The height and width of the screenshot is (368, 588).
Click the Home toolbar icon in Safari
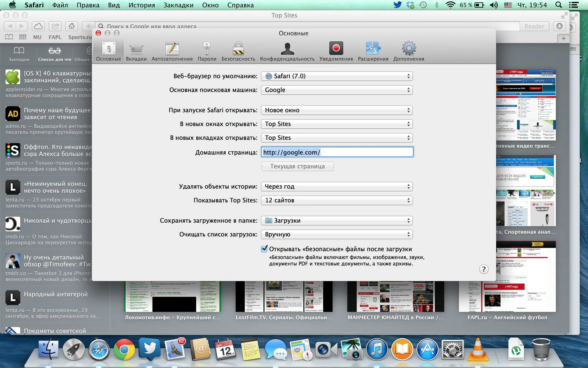point(71,26)
